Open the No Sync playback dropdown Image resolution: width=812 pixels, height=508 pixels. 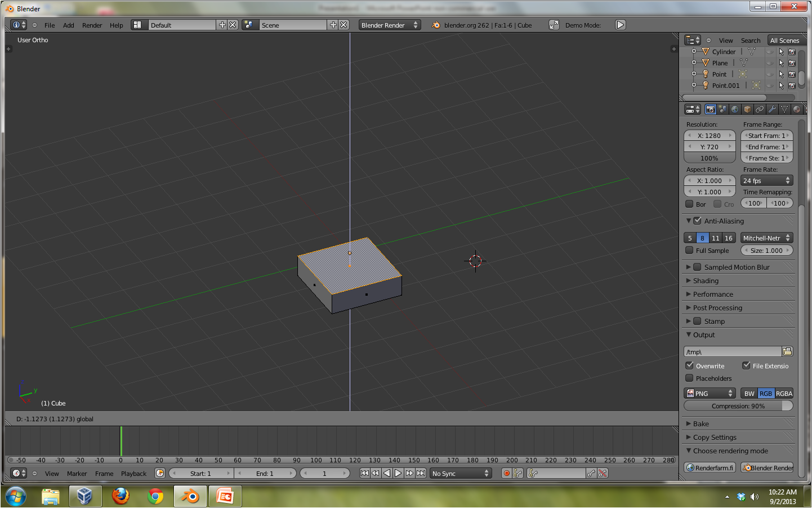pyautogui.click(x=461, y=473)
